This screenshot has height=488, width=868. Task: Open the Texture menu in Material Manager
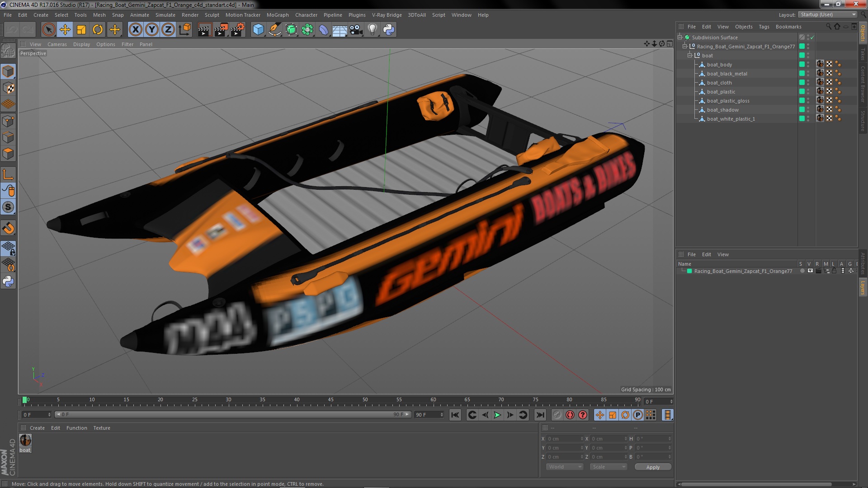point(102,428)
